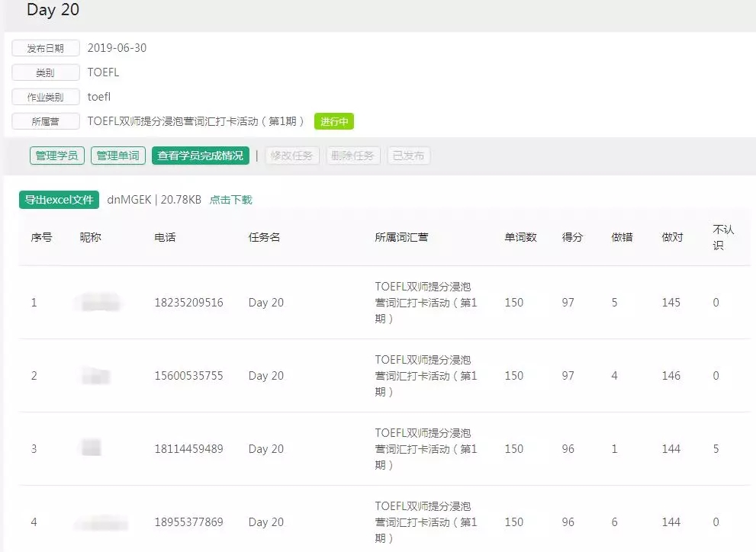
Task: Click wrong count 6 in row 4
Action: click(614, 522)
